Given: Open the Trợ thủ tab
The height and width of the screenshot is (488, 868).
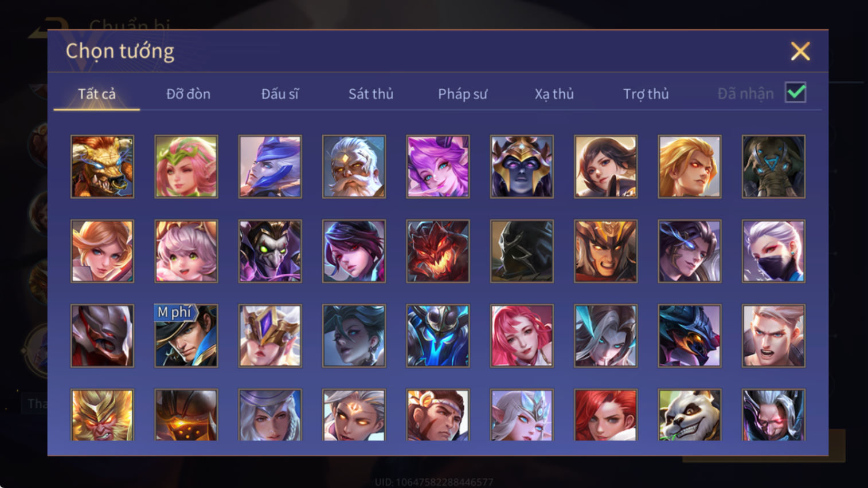Looking at the screenshot, I should click(646, 94).
